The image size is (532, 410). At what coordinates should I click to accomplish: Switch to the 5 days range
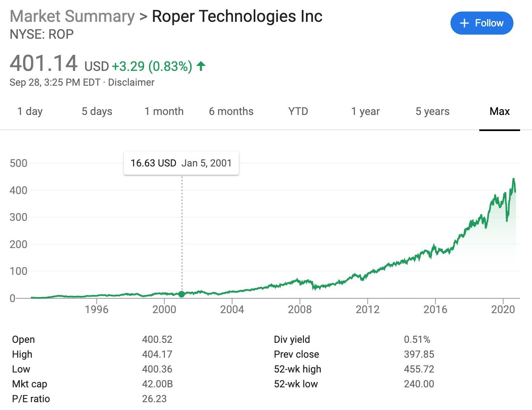[97, 111]
